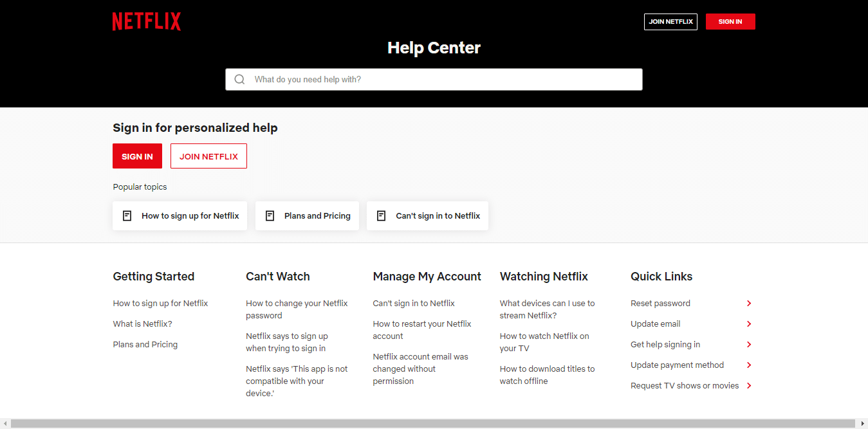Select Update email quick link
The image size is (868, 429).
pos(655,324)
